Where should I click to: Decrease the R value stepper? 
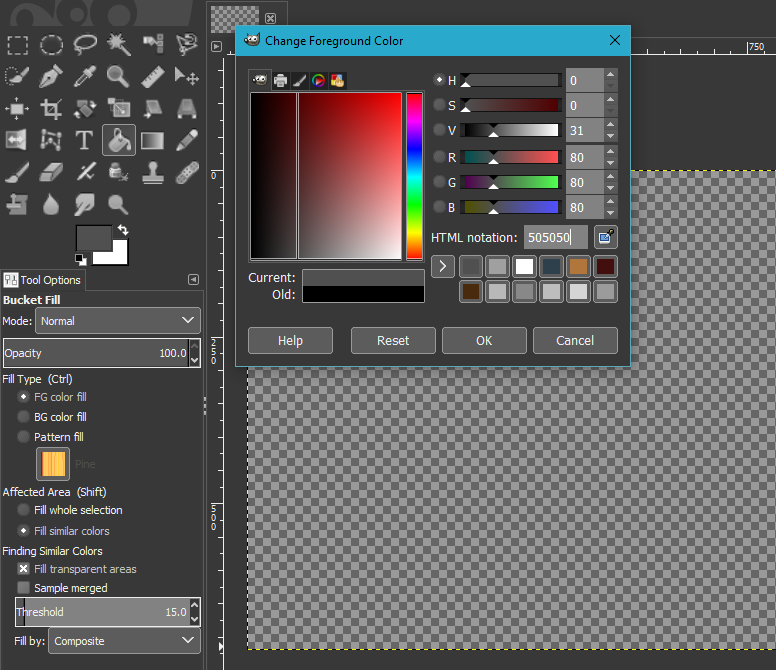pos(611,163)
